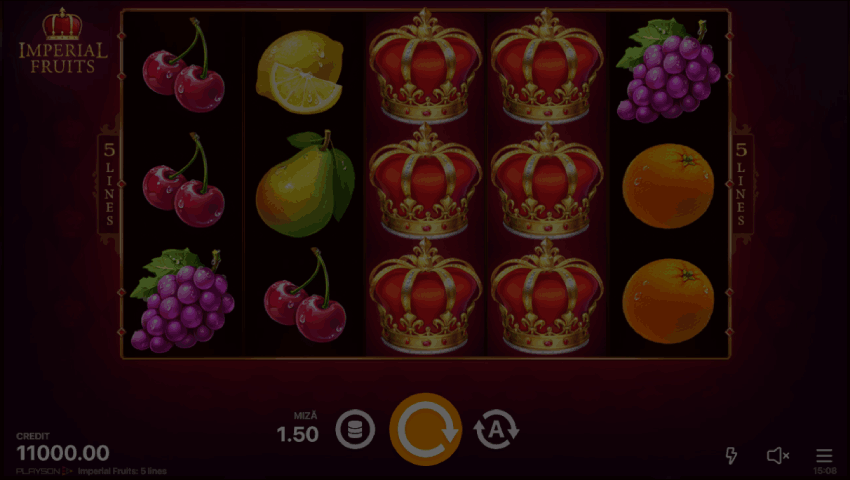Select the lemon symbol on reel two
This screenshot has height=480, width=850.
tap(300, 72)
